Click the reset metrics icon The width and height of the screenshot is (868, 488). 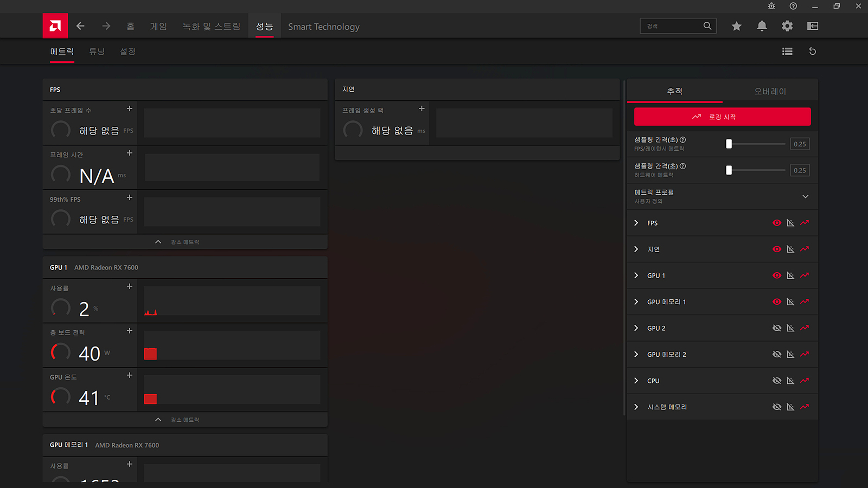pos(812,52)
